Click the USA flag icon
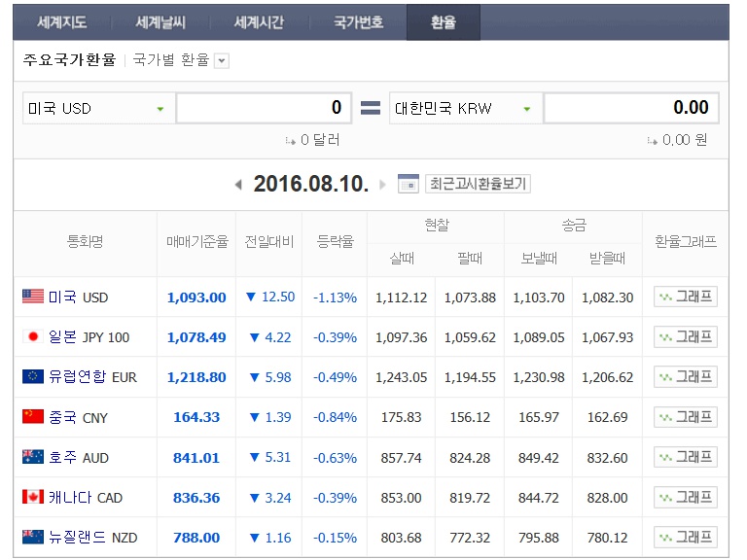Viewport: 747px width, 560px height. click(x=33, y=297)
